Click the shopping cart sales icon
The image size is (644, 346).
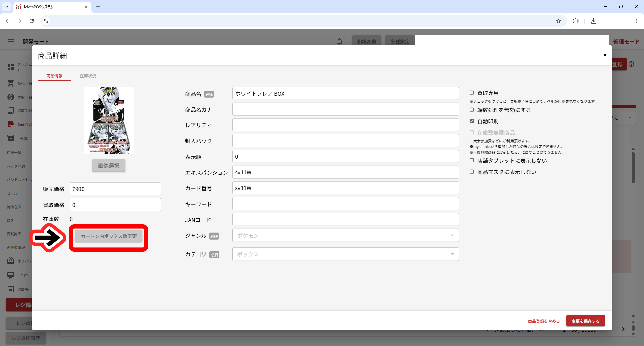tap(11, 83)
